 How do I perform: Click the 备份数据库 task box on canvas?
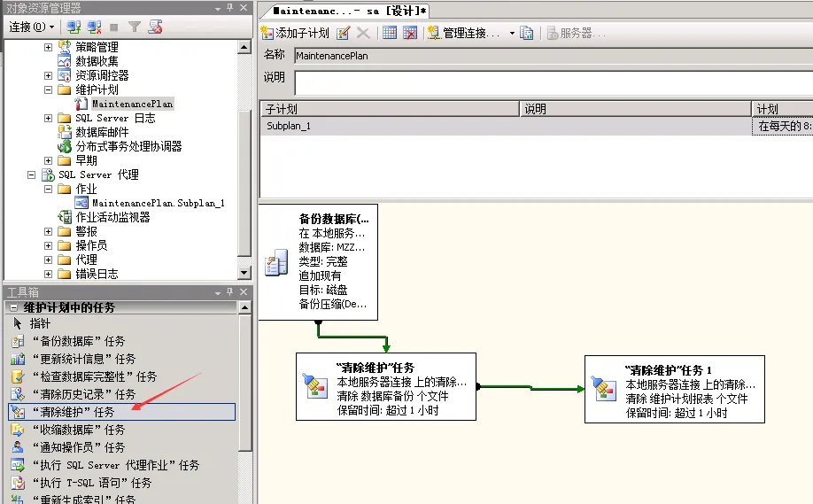pos(318,262)
